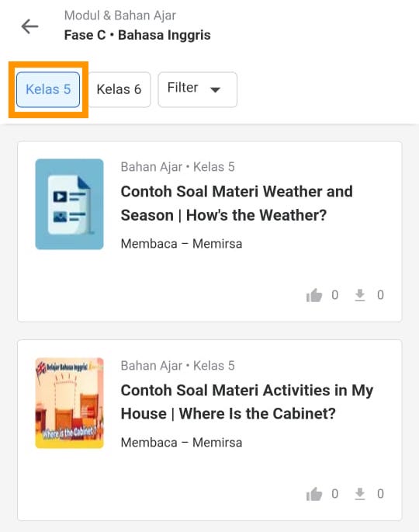Open the Where is the Cabinet thumbnail
The width and height of the screenshot is (419, 532).
70,403
